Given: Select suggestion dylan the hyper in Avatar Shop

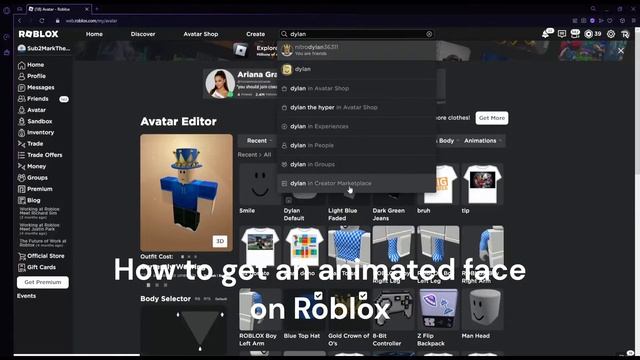Looking at the screenshot, I should (x=357, y=107).
